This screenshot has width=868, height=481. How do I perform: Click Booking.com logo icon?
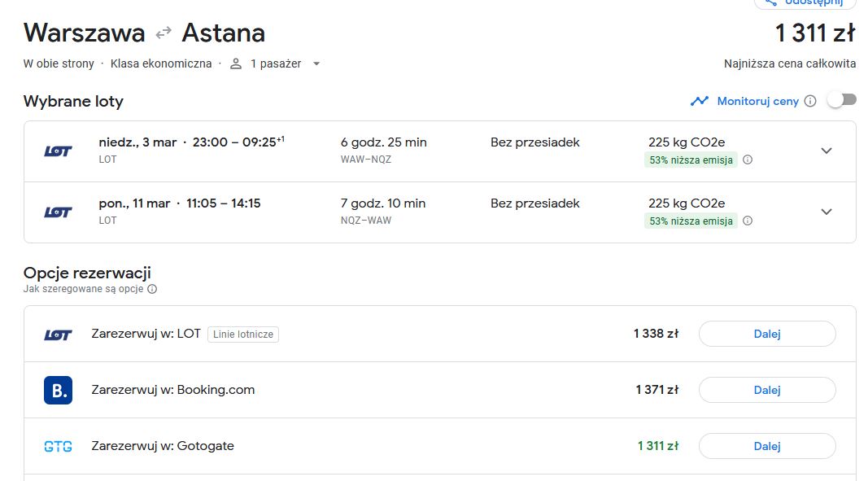click(x=58, y=390)
